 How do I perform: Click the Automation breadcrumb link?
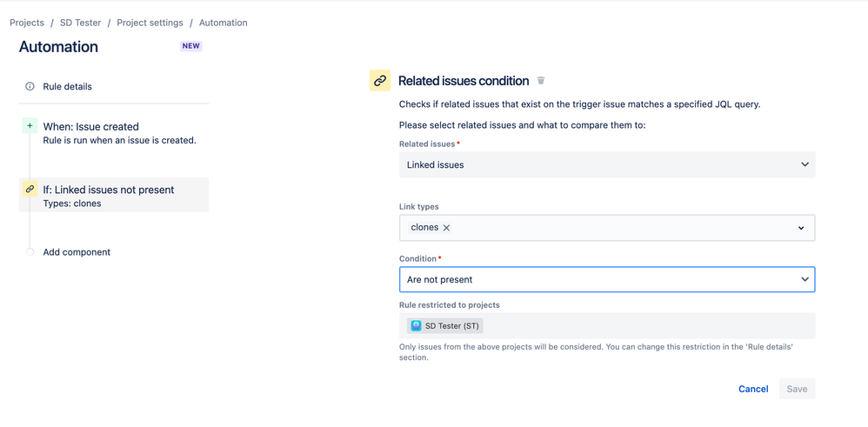(x=223, y=23)
